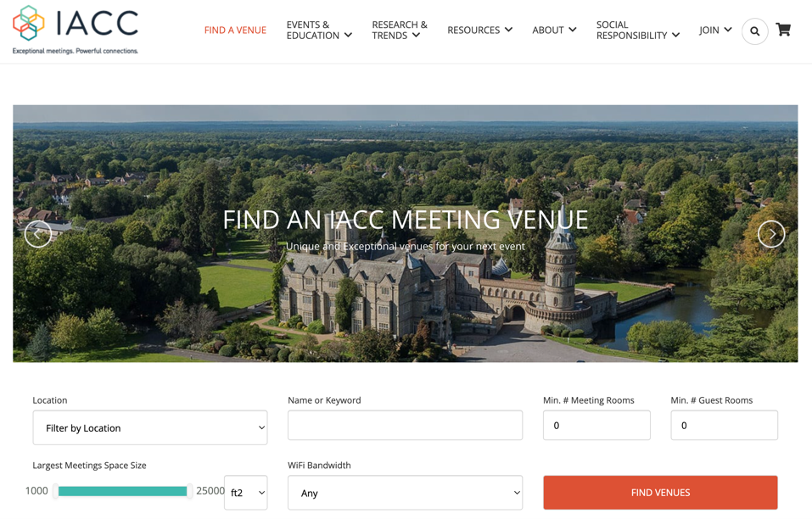This screenshot has height=519, width=812.
Task: Click the meeting space size slider
Action: 123,491
